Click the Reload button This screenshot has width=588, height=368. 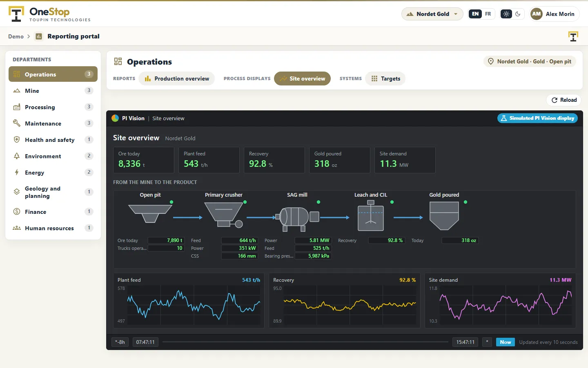click(x=564, y=100)
